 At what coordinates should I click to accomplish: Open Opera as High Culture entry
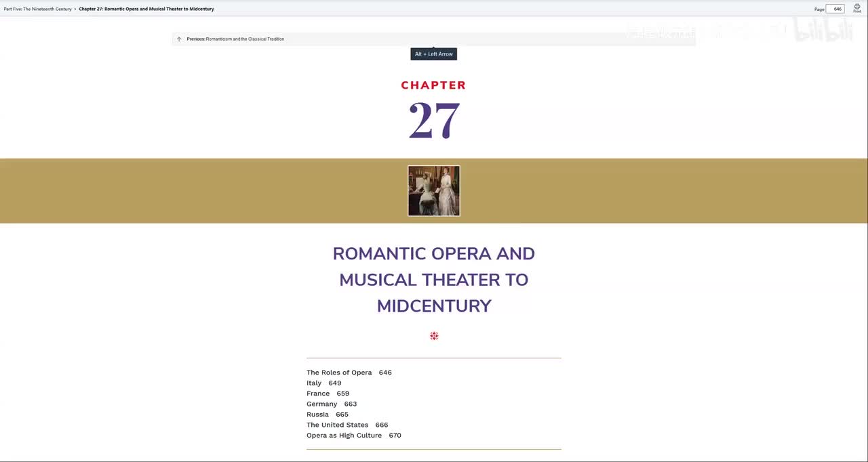pyautogui.click(x=354, y=436)
